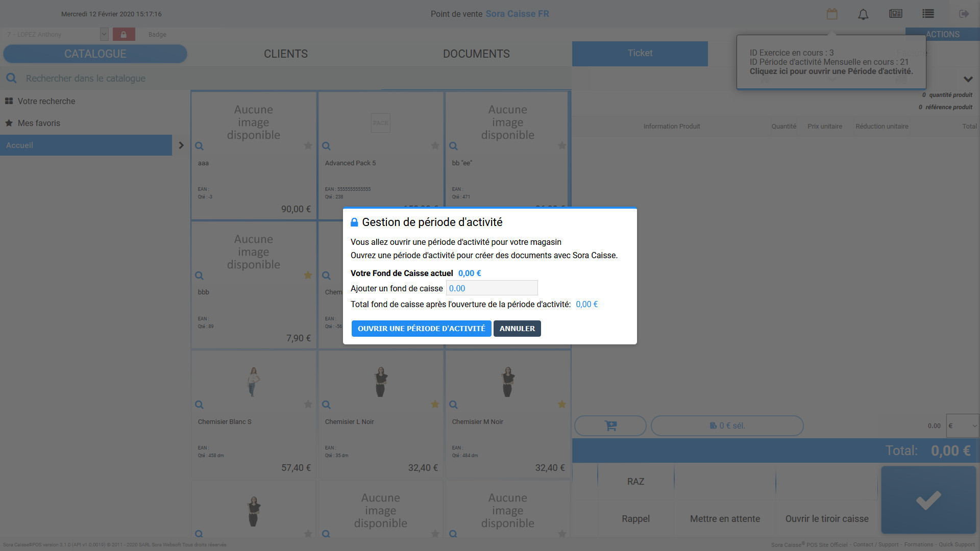
Task: Click the activity period calendar icon
Action: click(832, 14)
